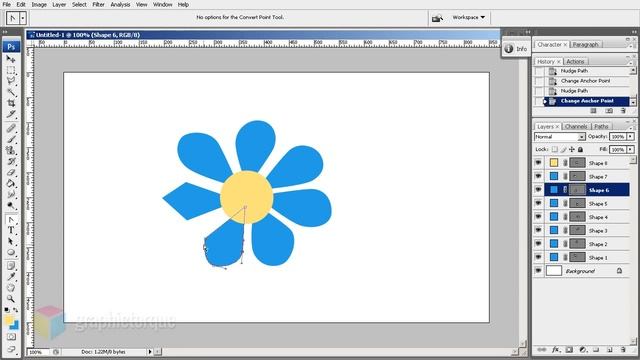Image resolution: width=640 pixels, height=360 pixels.
Task: Select the Dodge tool
Action: click(11, 205)
